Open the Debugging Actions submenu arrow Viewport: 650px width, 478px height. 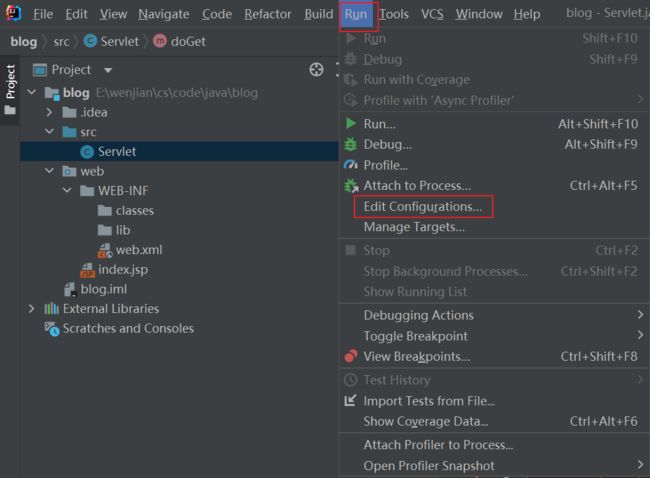640,315
